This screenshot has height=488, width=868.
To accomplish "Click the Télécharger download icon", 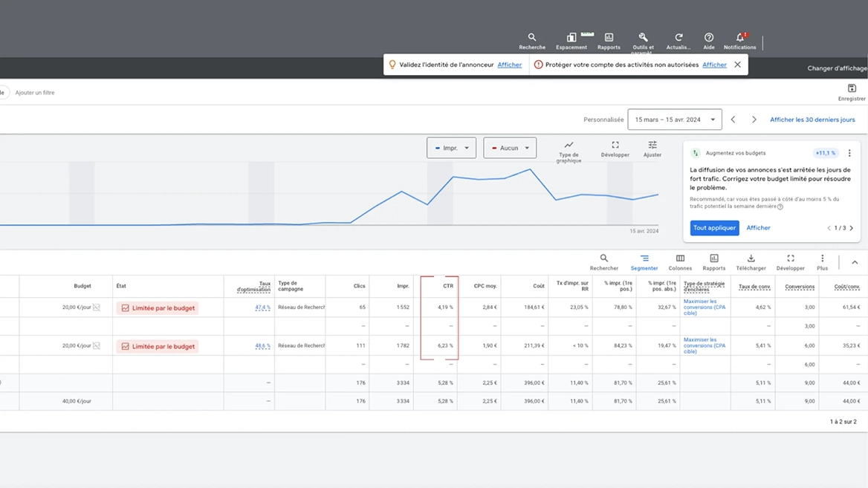I will pyautogui.click(x=751, y=262).
